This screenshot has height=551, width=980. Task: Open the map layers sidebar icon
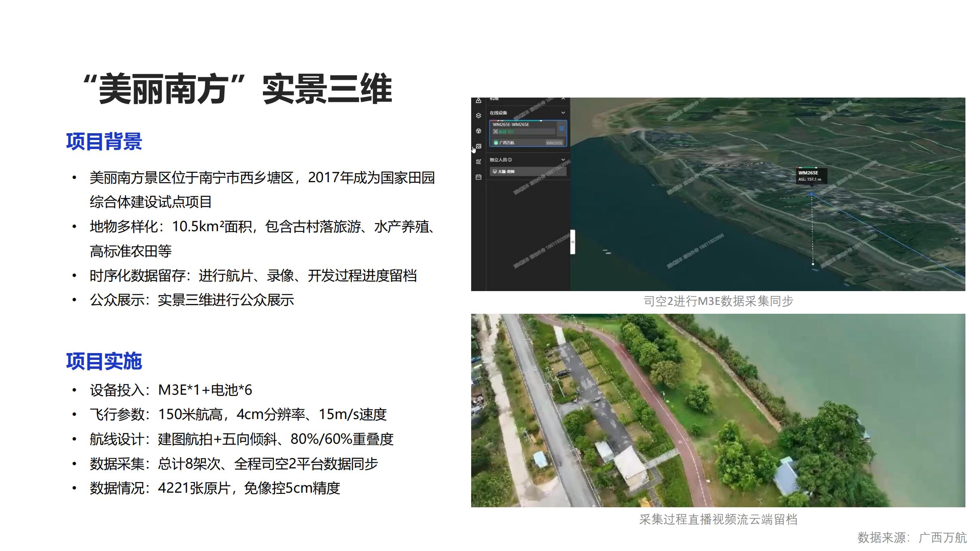tap(478, 115)
